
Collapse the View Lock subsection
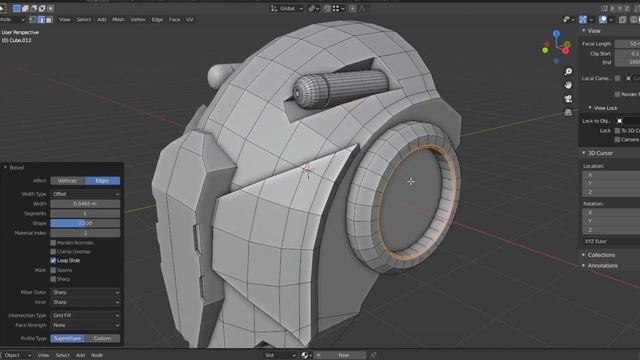click(590, 108)
